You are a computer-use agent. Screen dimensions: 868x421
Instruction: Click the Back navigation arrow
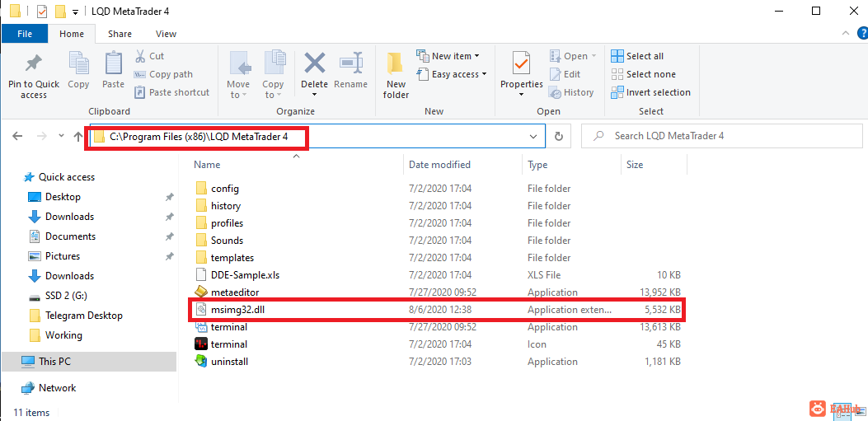(17, 136)
